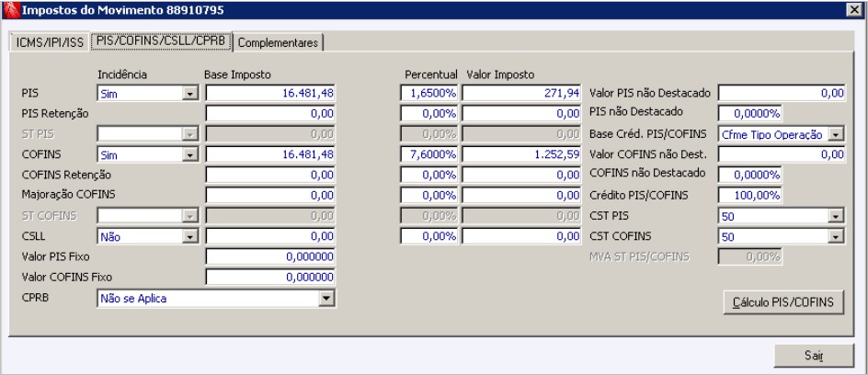This screenshot has height=375, width=868.
Task: Select the PIS/COFINS/CSLL/CPRB tab
Action: tap(161, 41)
